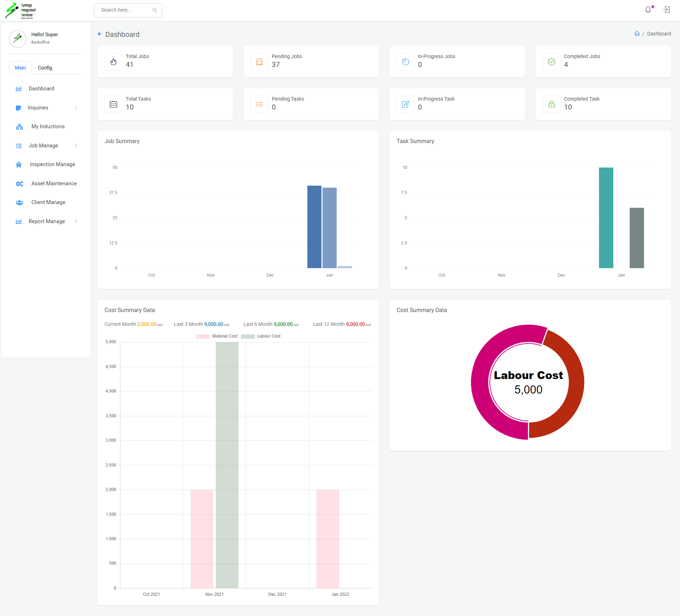The image size is (680, 616).
Task: Click the Inspection Manage bug icon
Action: click(19, 165)
